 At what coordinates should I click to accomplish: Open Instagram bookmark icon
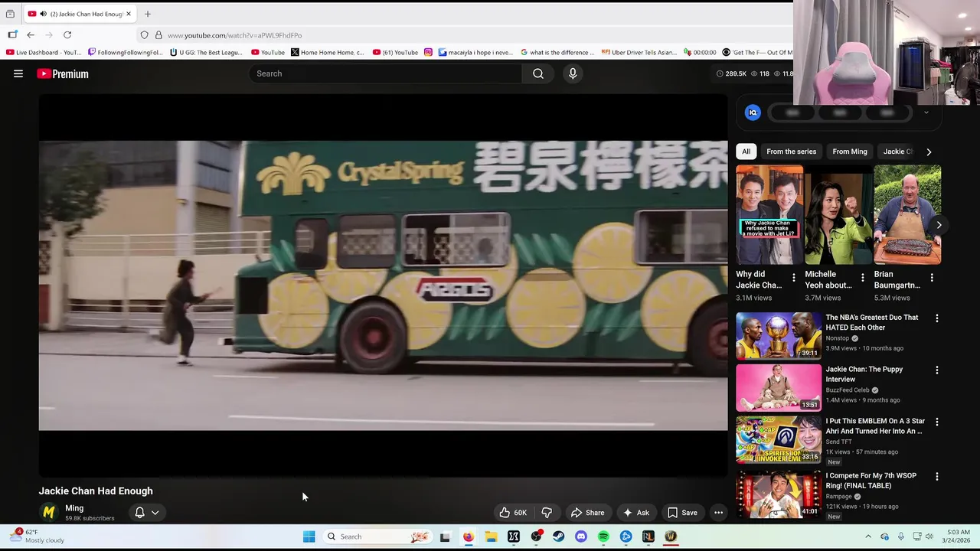[428, 52]
